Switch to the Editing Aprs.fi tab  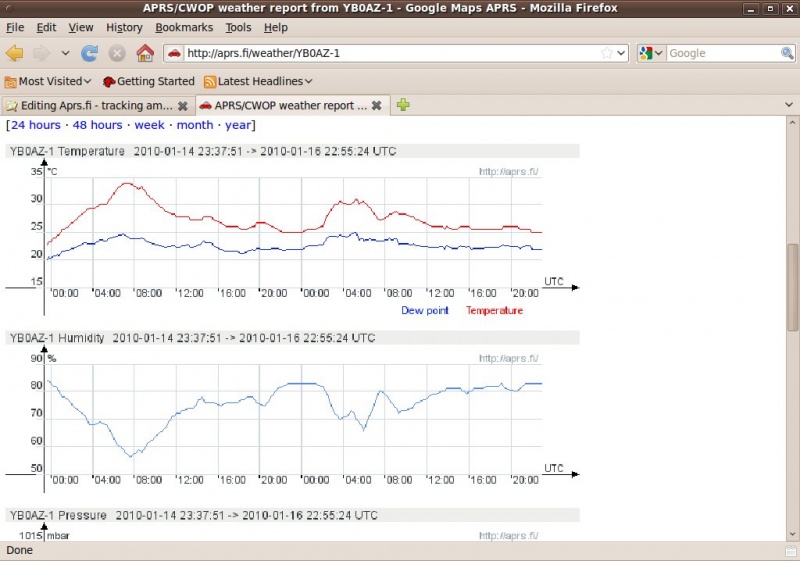click(x=90, y=105)
